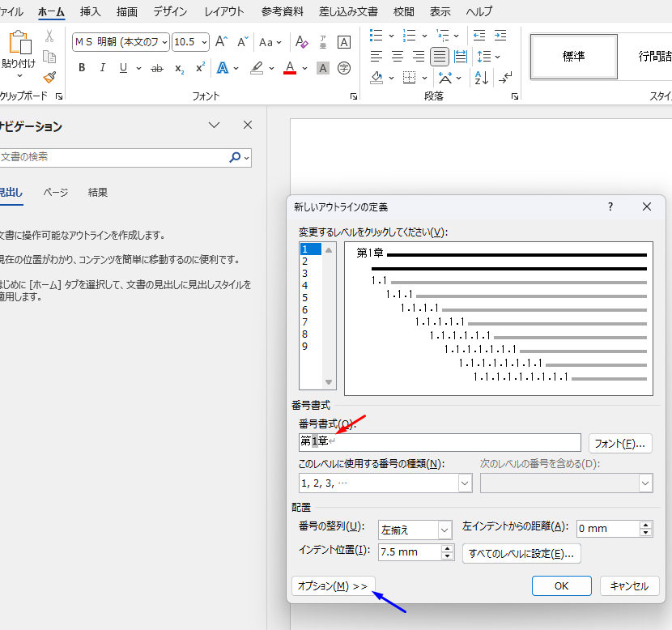Toggle superscript formatting

coord(200,68)
